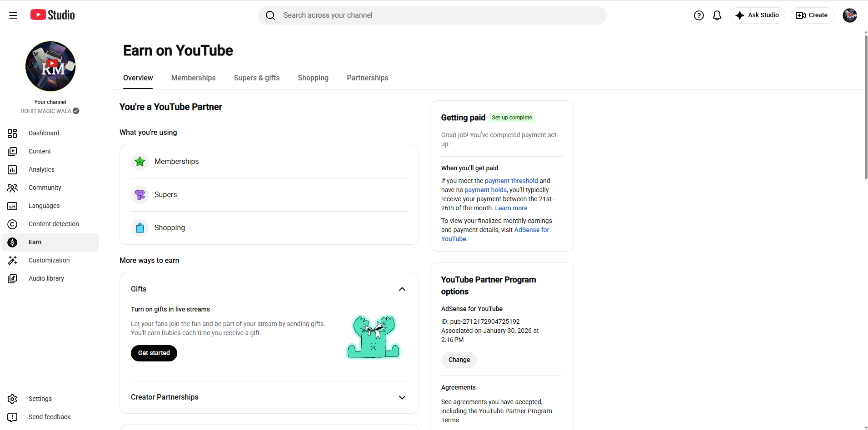Click the Learn more link
This screenshot has width=868, height=430.
(511, 208)
